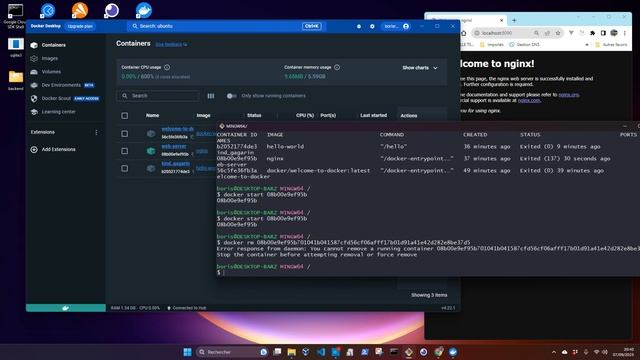Viewport: 640px width, 360px height.
Task: Open the welcome-to-docker container link
Action: [178, 129]
